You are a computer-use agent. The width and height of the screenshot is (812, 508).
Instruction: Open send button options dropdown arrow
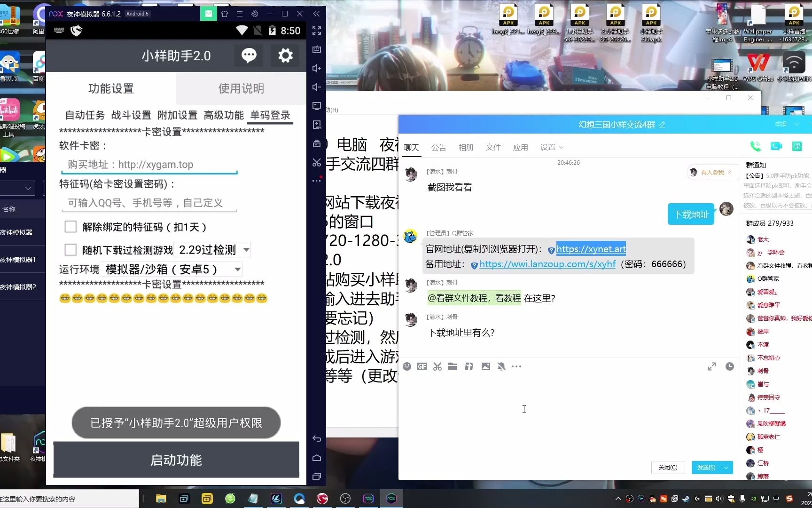tap(726, 468)
